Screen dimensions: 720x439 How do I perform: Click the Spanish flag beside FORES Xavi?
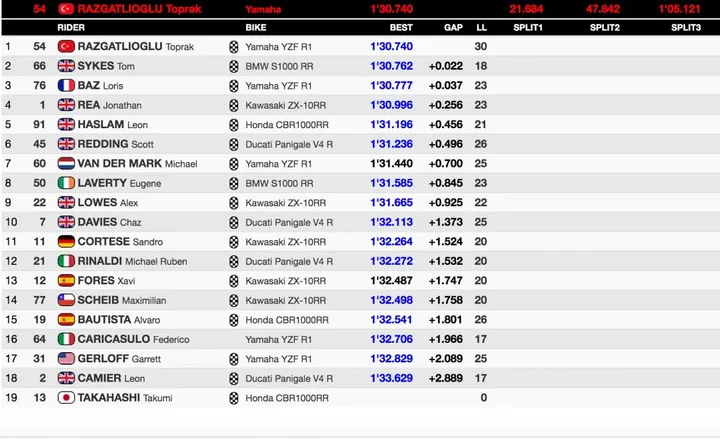[66, 281]
